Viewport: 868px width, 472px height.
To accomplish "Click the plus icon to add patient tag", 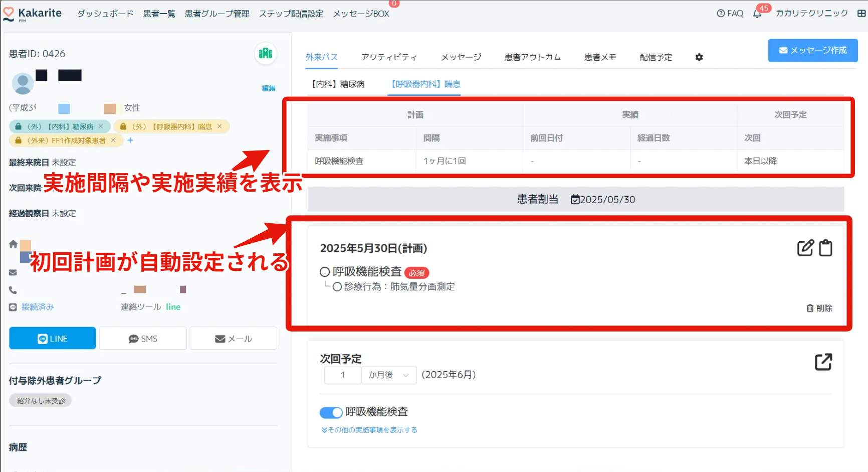I will click(x=130, y=140).
